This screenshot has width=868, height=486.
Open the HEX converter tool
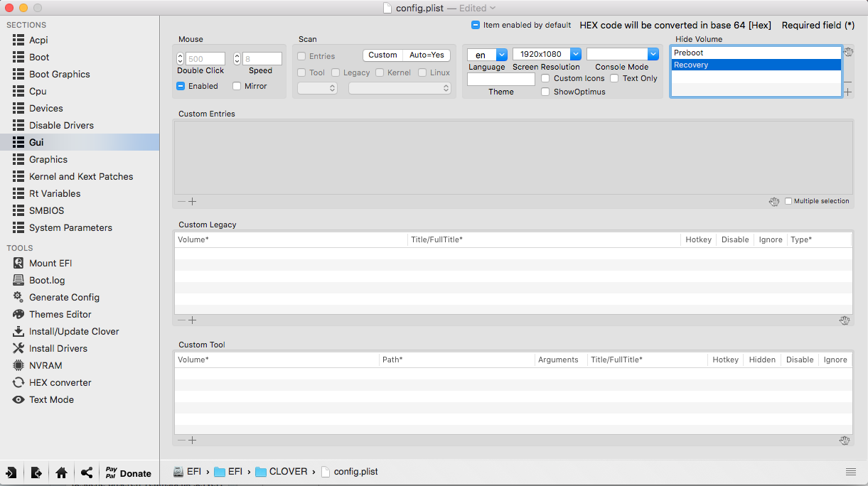[x=60, y=382]
